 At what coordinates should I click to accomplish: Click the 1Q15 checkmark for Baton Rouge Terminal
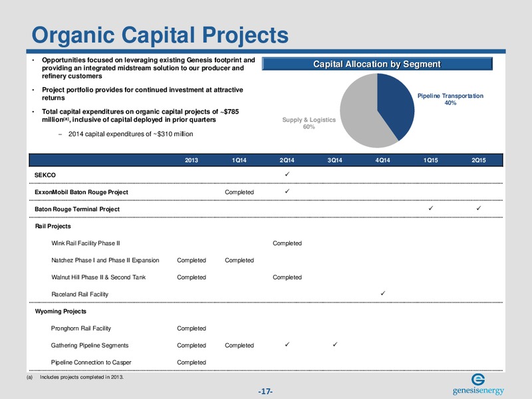430,208
